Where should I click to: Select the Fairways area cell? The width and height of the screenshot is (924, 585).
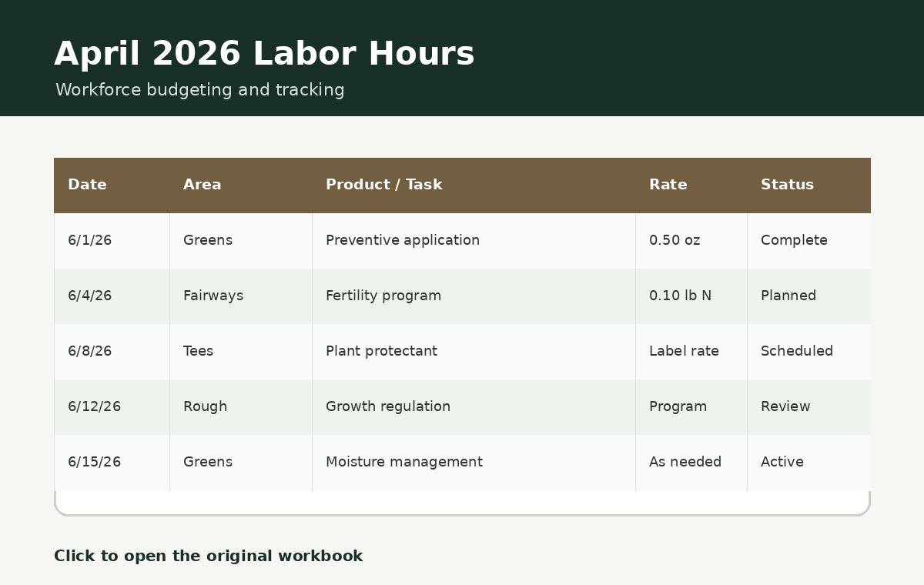click(240, 296)
